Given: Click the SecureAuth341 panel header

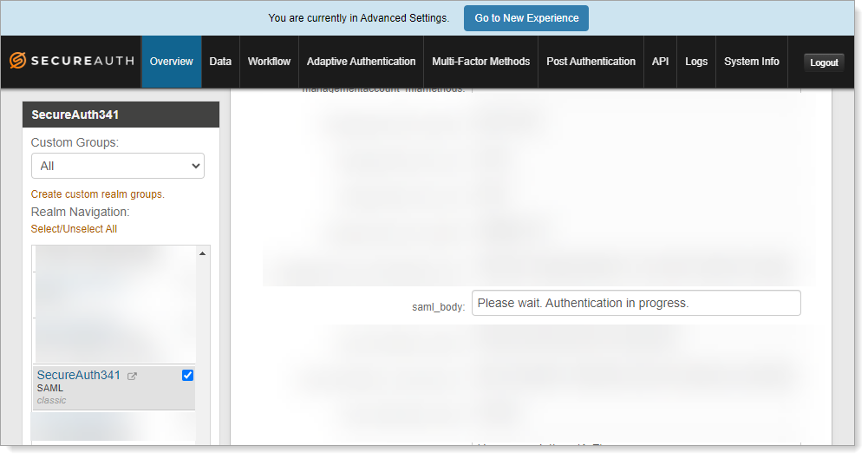Looking at the screenshot, I should (x=121, y=115).
